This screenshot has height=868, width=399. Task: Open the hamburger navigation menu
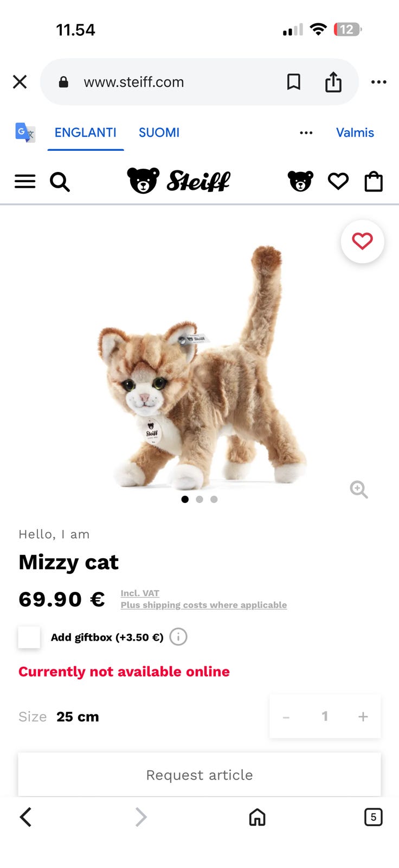click(x=25, y=182)
